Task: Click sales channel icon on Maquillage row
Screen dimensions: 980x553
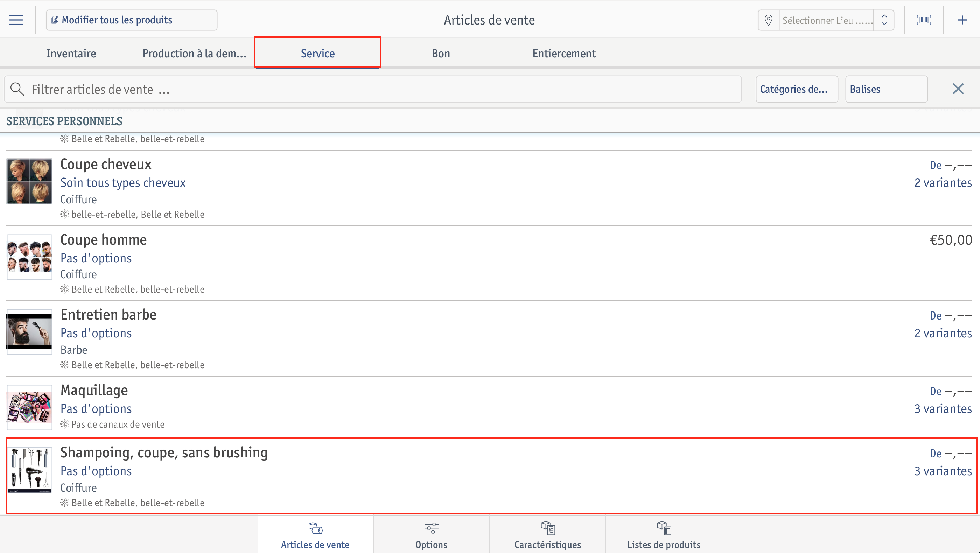Action: point(65,424)
